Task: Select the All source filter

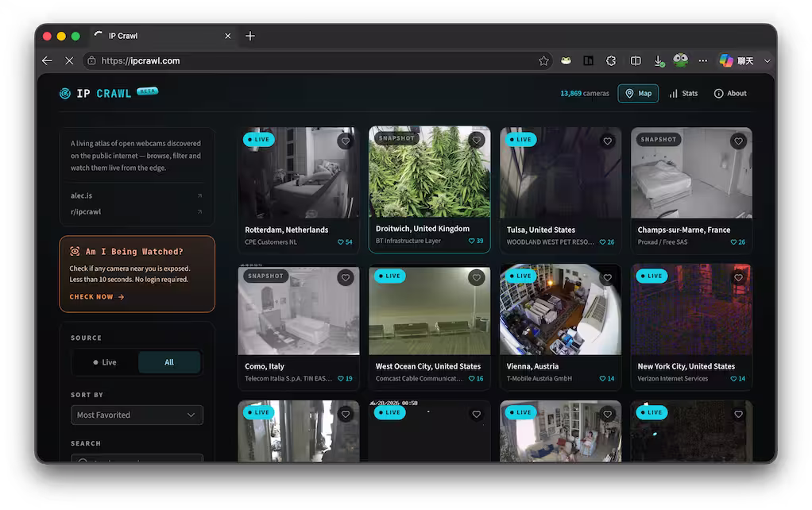Action: click(169, 362)
